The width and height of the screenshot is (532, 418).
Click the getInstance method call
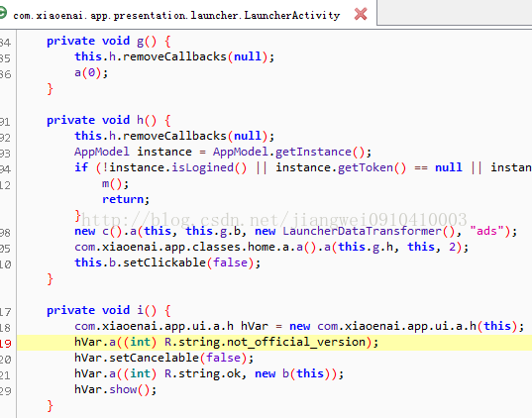pos(313,152)
